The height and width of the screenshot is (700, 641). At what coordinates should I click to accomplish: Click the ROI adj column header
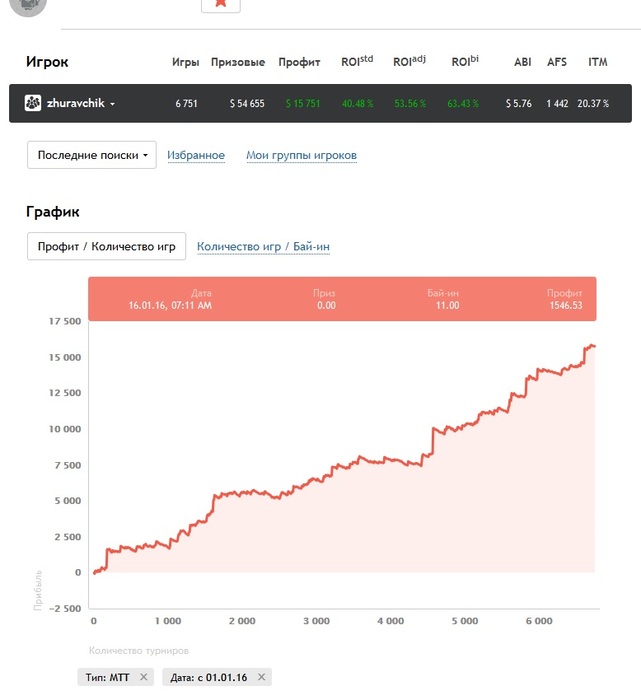pos(409,61)
